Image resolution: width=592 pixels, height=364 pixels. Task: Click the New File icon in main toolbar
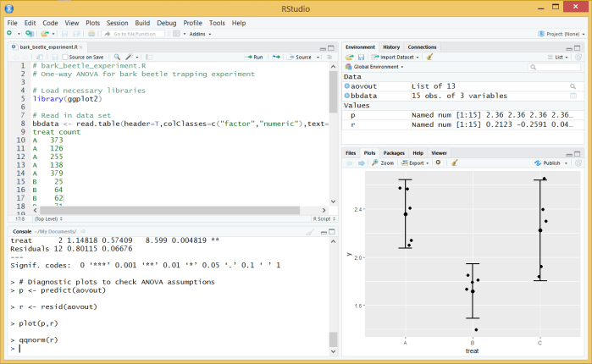pos(9,34)
